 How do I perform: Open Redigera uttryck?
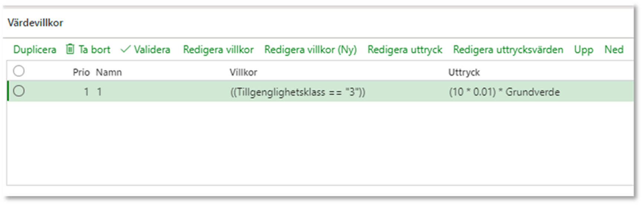click(405, 49)
